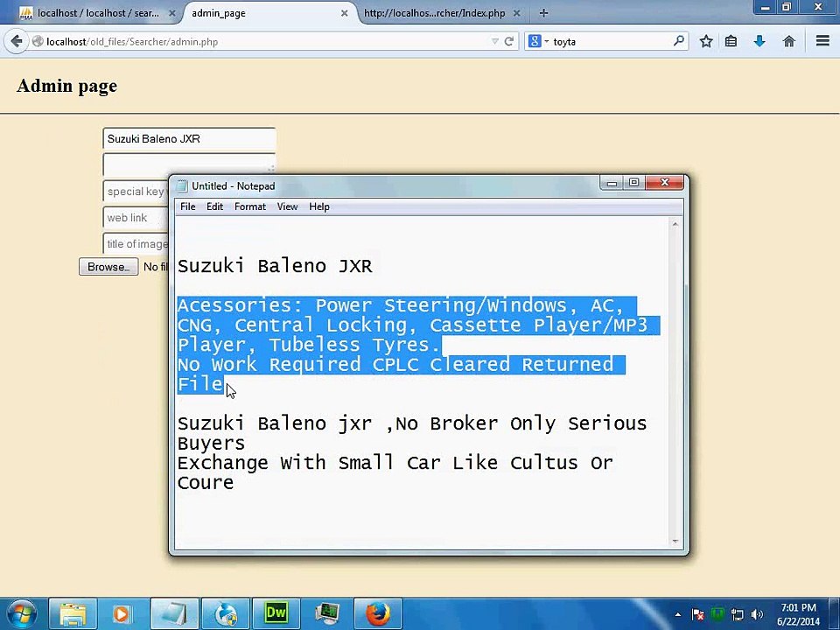This screenshot has height=630, width=840.
Task: Click Notepad scrollbar down arrow
Action: (675, 541)
